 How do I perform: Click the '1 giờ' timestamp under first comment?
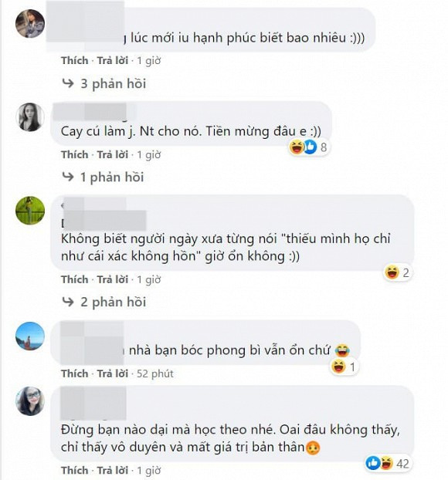click(x=149, y=61)
